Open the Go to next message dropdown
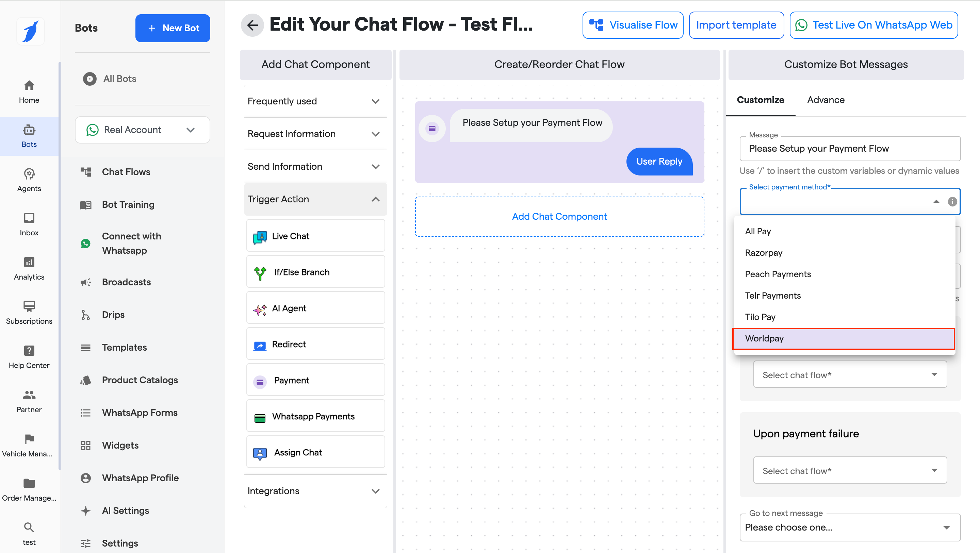The width and height of the screenshot is (980, 553). coord(850,527)
